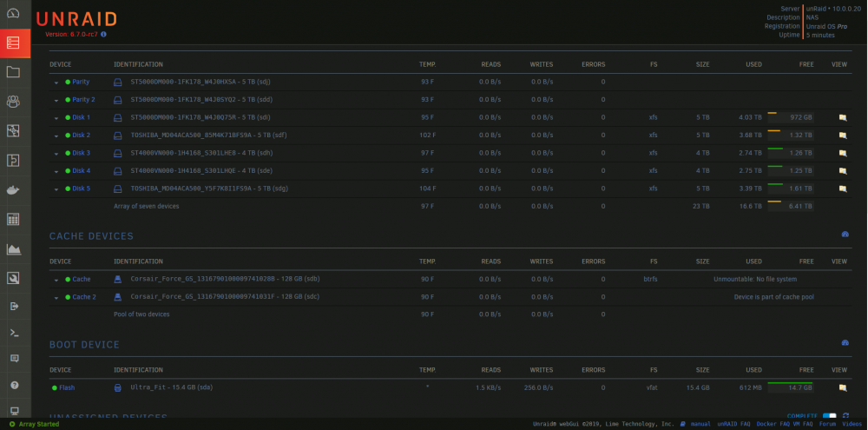
Task: Expand the Disk 2 row chevron
Action: point(56,136)
